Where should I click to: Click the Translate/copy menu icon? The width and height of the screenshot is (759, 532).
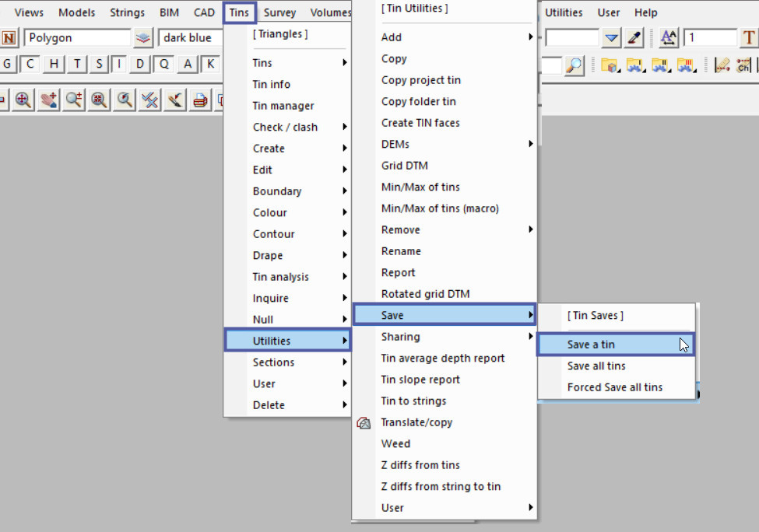(x=364, y=422)
